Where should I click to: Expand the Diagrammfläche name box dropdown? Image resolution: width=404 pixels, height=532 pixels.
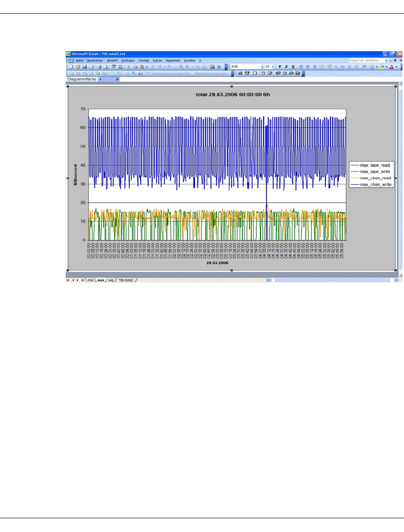(x=101, y=79)
